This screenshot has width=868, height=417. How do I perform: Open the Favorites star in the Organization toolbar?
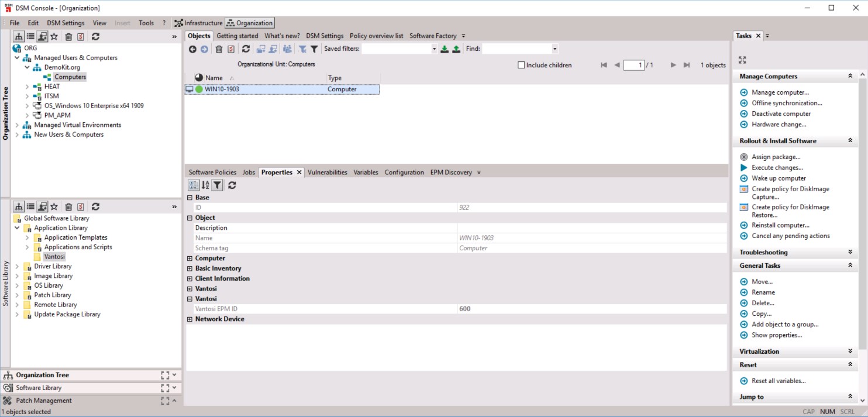(x=54, y=36)
